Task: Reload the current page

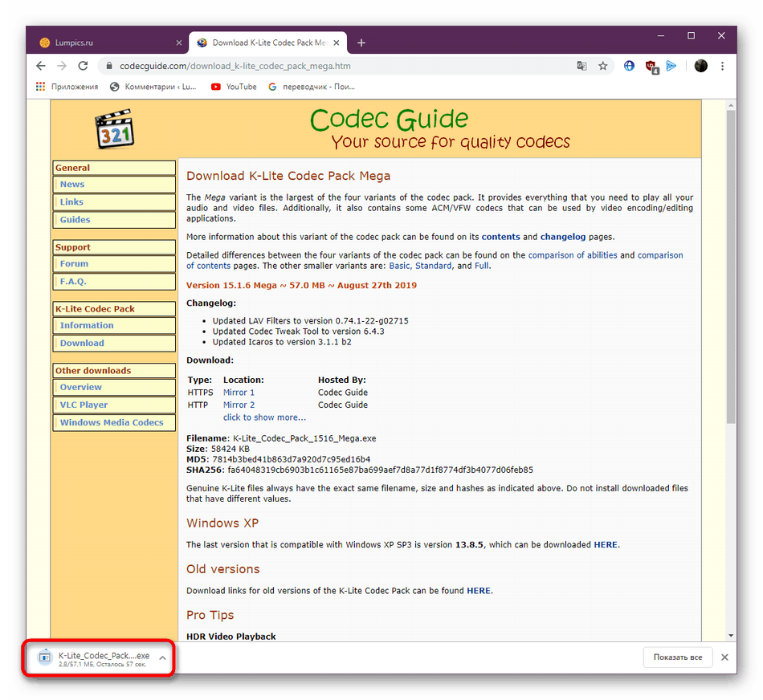Action: 84,66
